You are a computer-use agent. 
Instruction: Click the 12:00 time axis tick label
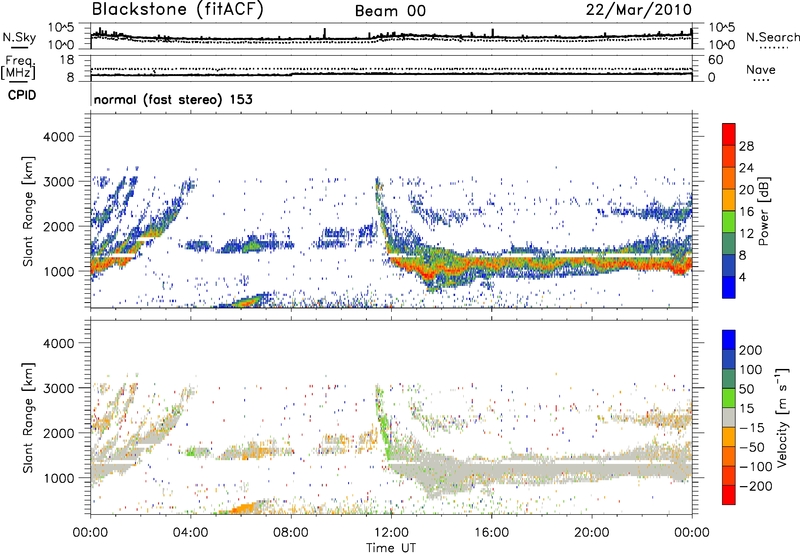pyautogui.click(x=391, y=533)
